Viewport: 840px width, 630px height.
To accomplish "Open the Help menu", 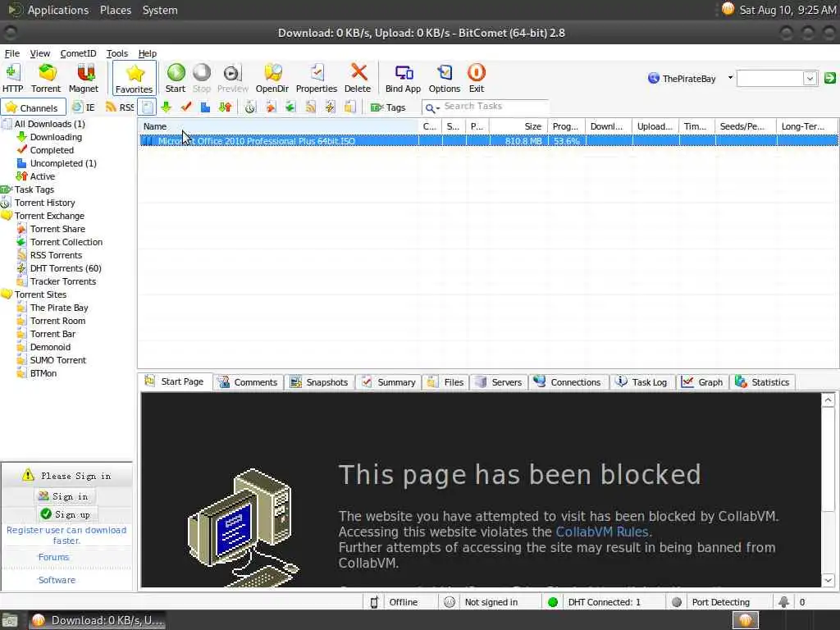I will click(148, 53).
